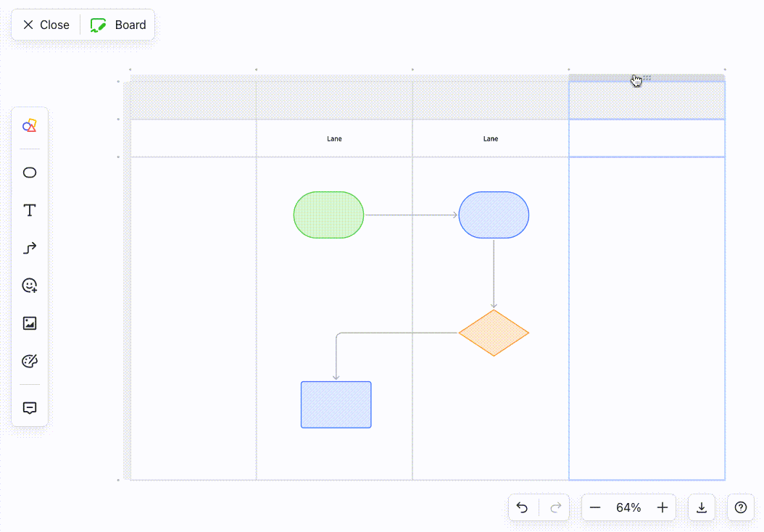The width and height of the screenshot is (764, 532).
Task: Click the middle Lane title label
Action: [490, 138]
